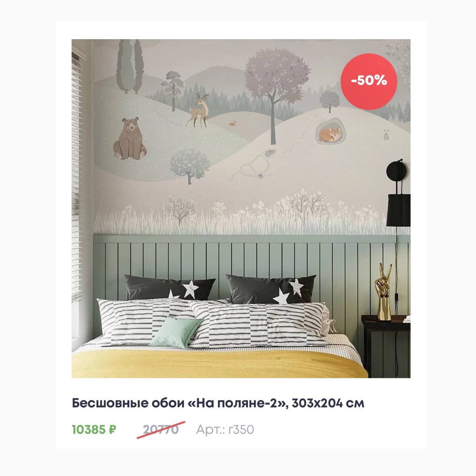Select the article number r350 text
Image resolution: width=476 pixels, height=476 pixels.
(x=225, y=430)
